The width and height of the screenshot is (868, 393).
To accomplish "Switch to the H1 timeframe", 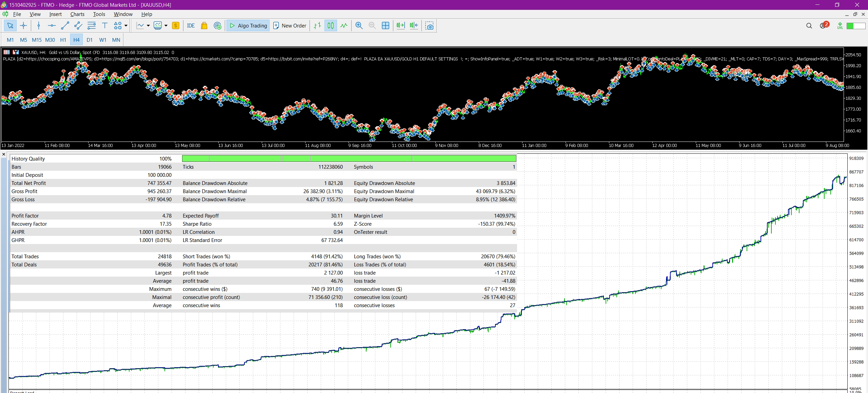I will (63, 40).
